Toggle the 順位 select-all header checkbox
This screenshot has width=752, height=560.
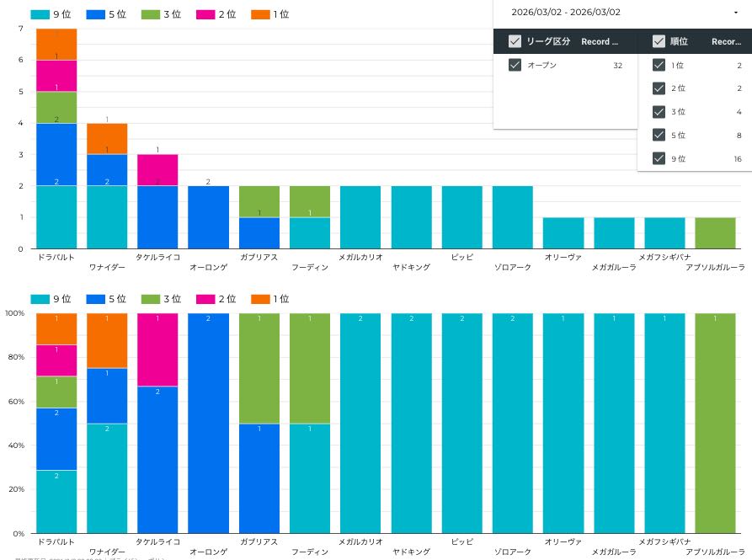pyautogui.click(x=659, y=41)
